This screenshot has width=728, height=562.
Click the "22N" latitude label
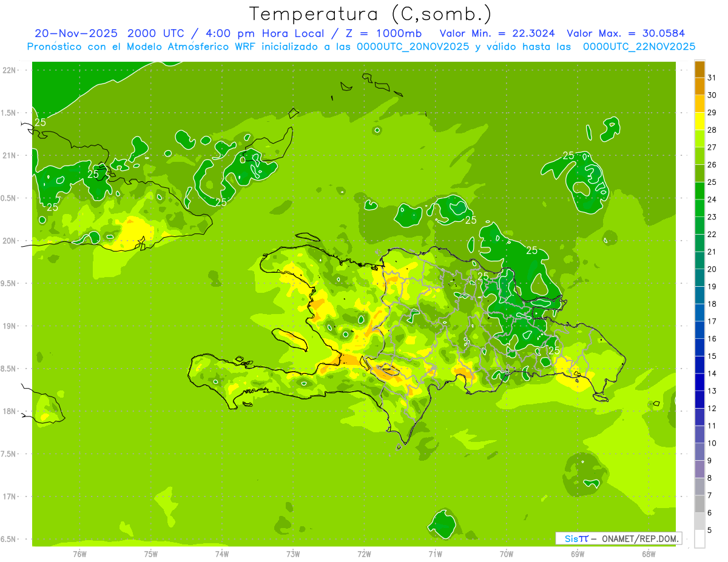(9, 70)
